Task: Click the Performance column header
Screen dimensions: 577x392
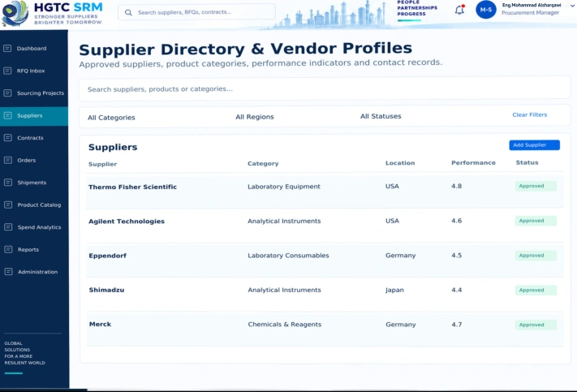Action: pyautogui.click(x=473, y=162)
